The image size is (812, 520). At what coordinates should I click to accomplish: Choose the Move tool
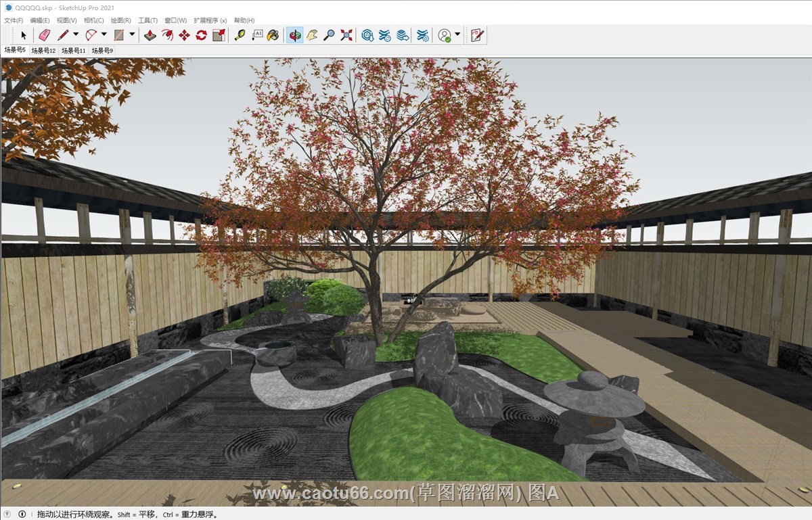tap(184, 35)
